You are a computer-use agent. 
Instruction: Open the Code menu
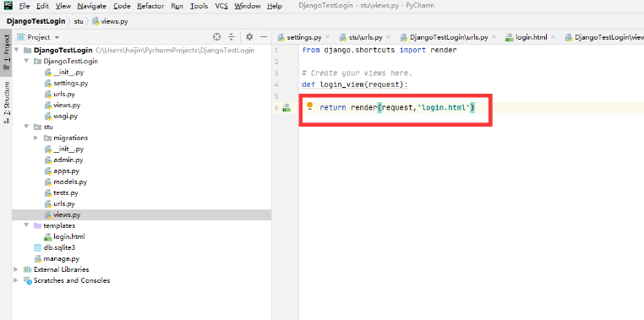pyautogui.click(x=122, y=6)
